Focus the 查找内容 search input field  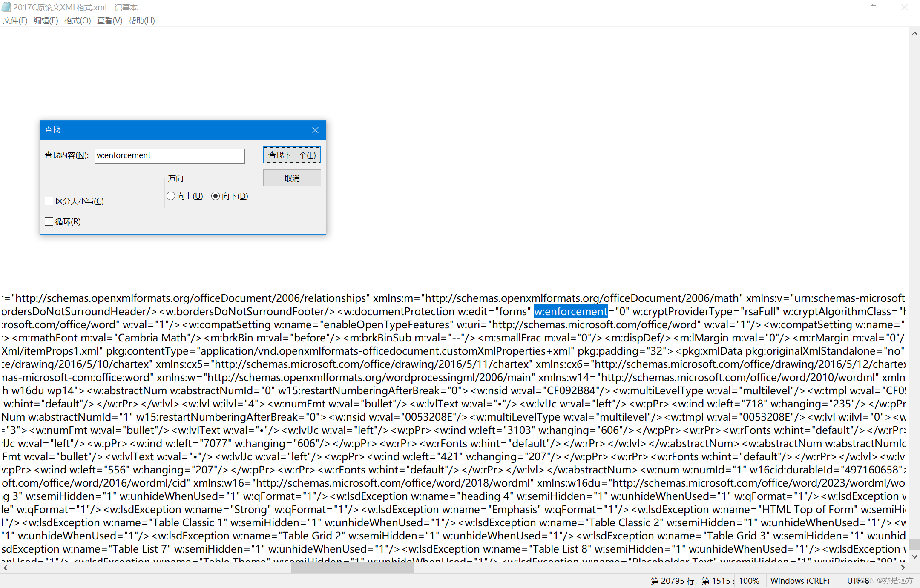(x=170, y=155)
